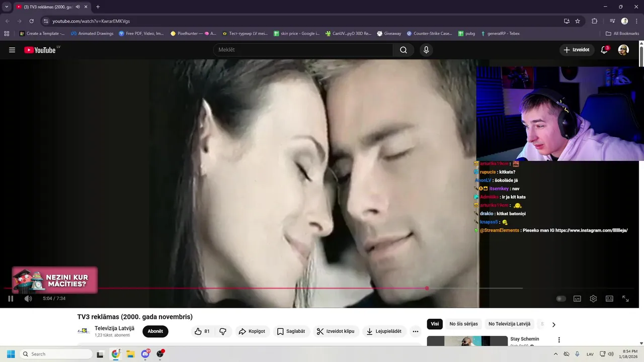Open the Chrome profile avatar

624,21
